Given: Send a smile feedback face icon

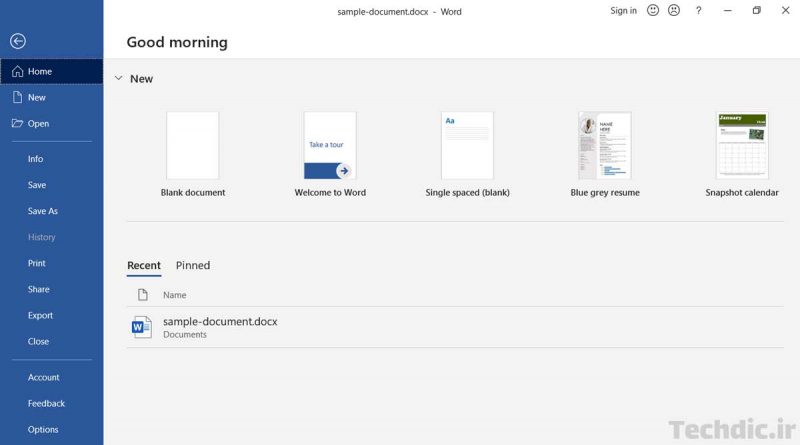Looking at the screenshot, I should pos(653,11).
